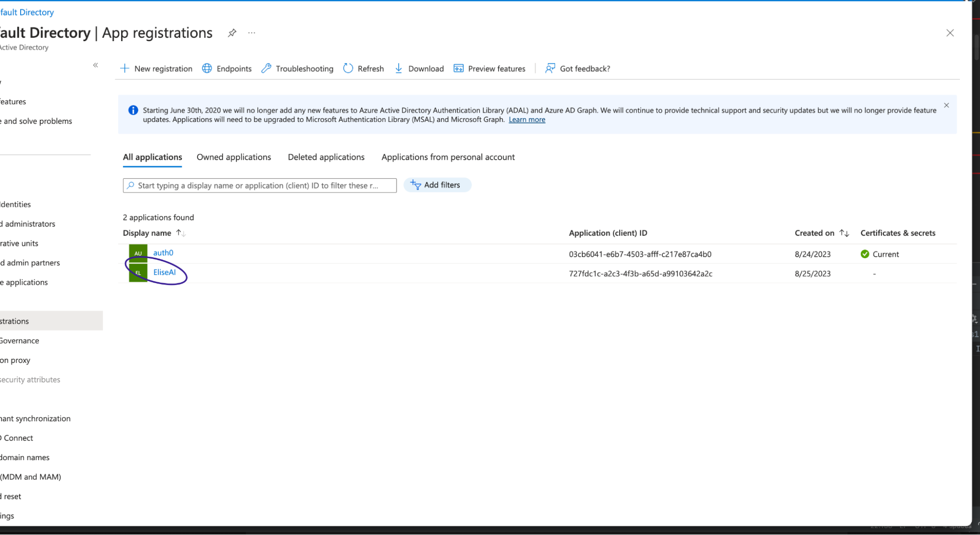Viewport: 980px width, 535px height.
Task: Focus the application filter search field
Action: 259,186
